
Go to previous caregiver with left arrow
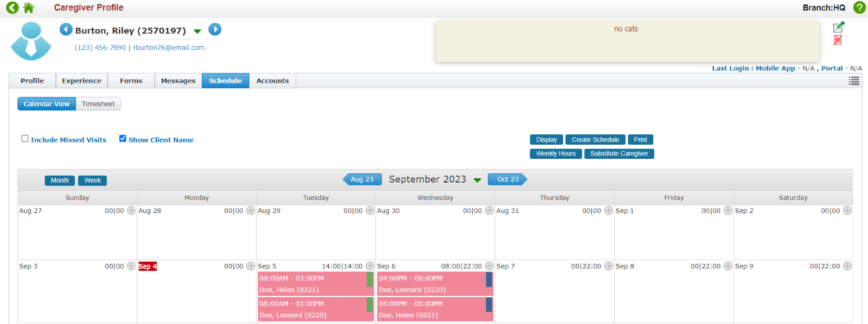[66, 29]
